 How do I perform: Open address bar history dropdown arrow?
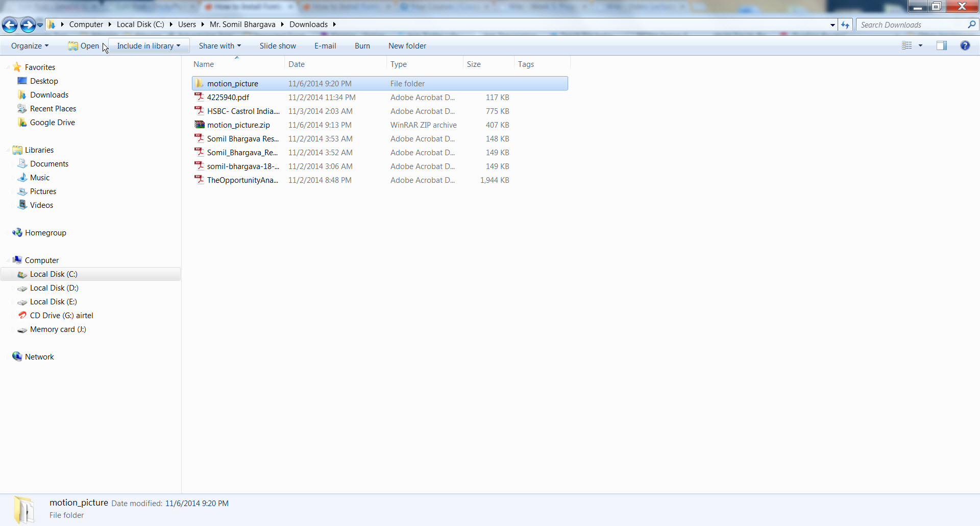click(832, 25)
